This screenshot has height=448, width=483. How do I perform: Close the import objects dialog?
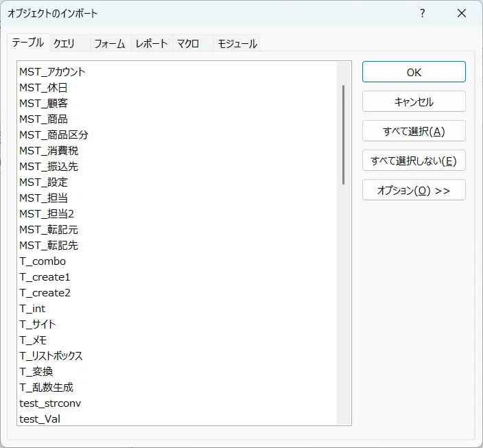460,13
